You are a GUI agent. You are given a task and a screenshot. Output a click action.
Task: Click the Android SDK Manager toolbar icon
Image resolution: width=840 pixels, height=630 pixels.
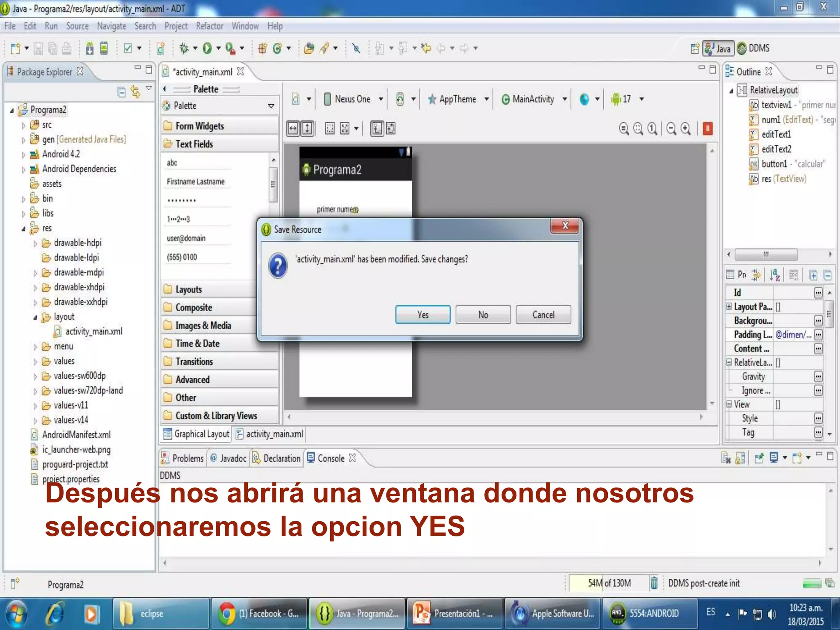coord(89,48)
